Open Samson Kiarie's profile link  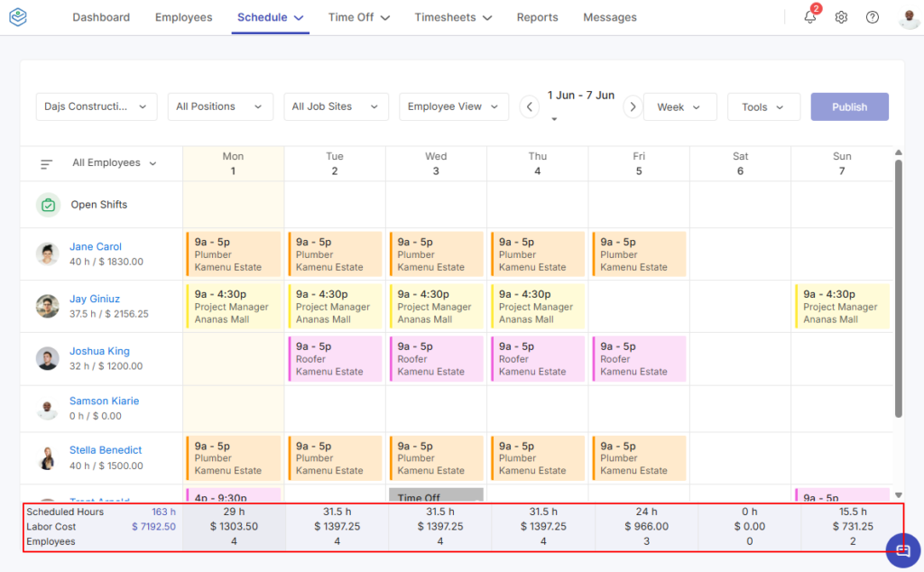(105, 401)
